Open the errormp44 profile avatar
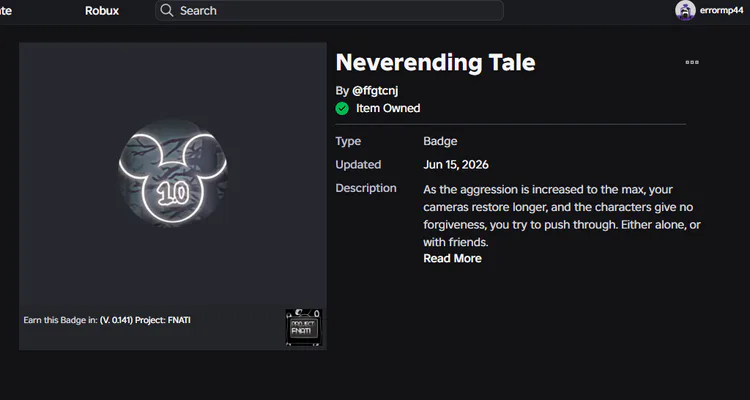Screen dimensions: 750x400 tap(685, 11)
